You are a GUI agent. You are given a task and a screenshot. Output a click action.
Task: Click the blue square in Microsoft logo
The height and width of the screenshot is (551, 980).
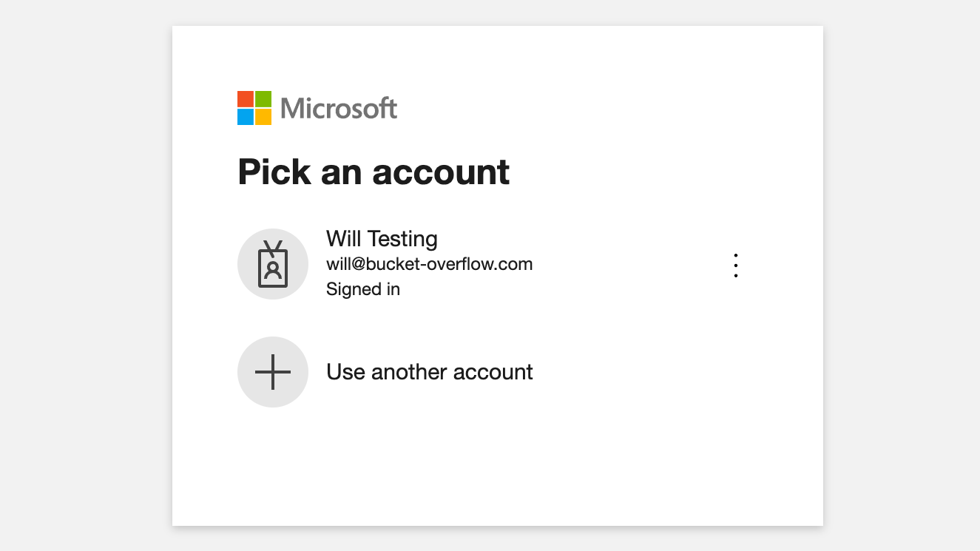click(x=246, y=117)
